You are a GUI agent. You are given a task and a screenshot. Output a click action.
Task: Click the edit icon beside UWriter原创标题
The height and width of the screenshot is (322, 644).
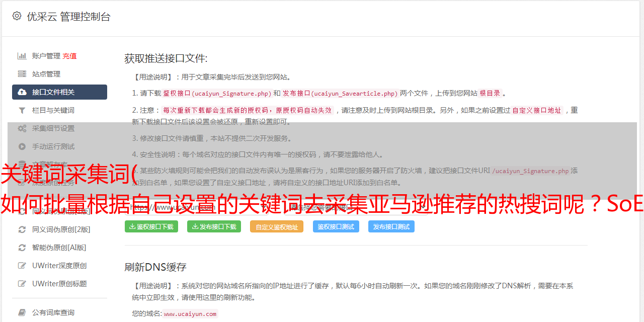pyautogui.click(x=22, y=284)
